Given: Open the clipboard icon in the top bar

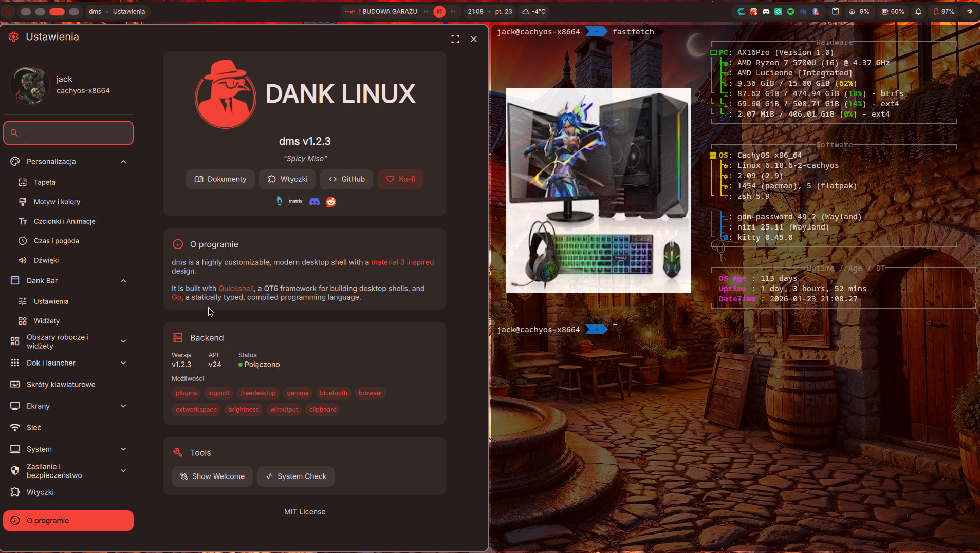Looking at the screenshot, I should point(836,11).
